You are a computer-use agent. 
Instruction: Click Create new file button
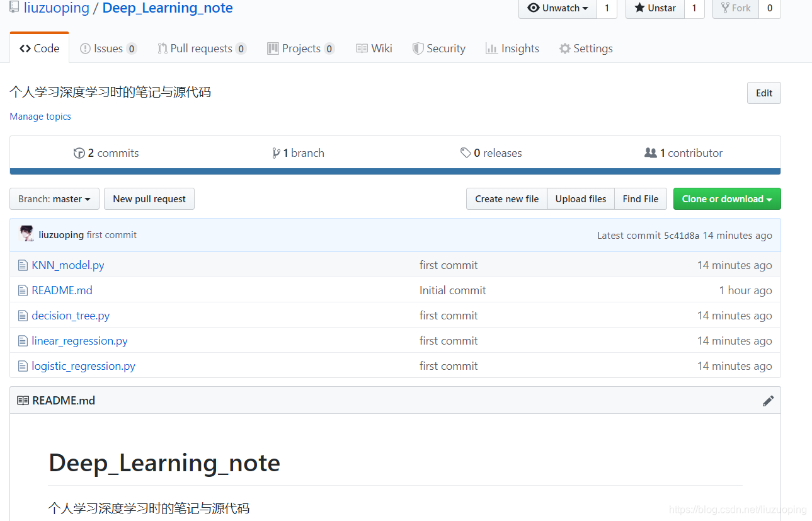coord(507,199)
